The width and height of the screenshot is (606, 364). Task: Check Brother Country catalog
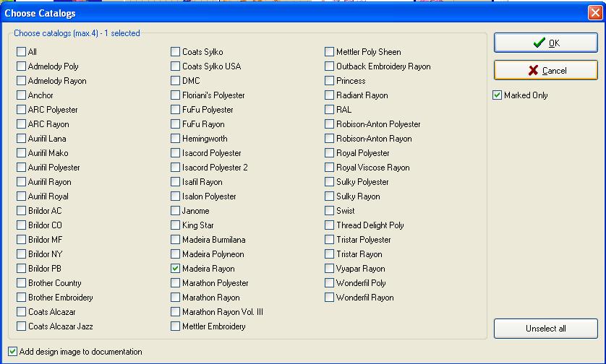coord(21,282)
